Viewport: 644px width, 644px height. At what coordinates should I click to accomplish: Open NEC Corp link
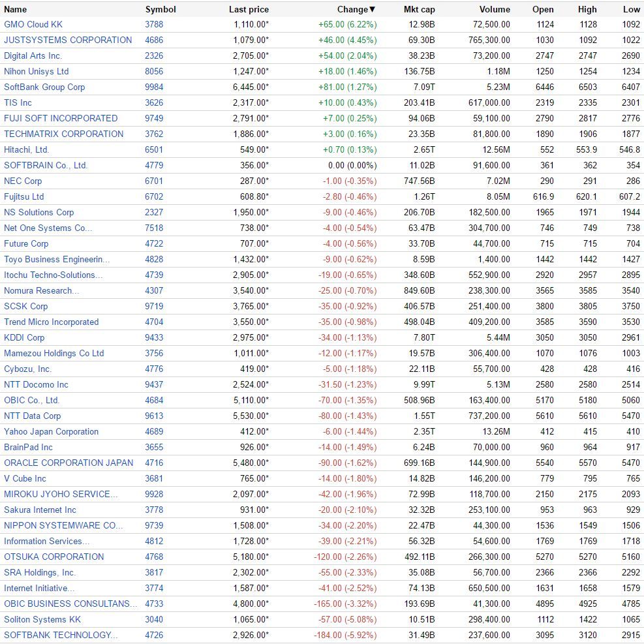(23, 181)
